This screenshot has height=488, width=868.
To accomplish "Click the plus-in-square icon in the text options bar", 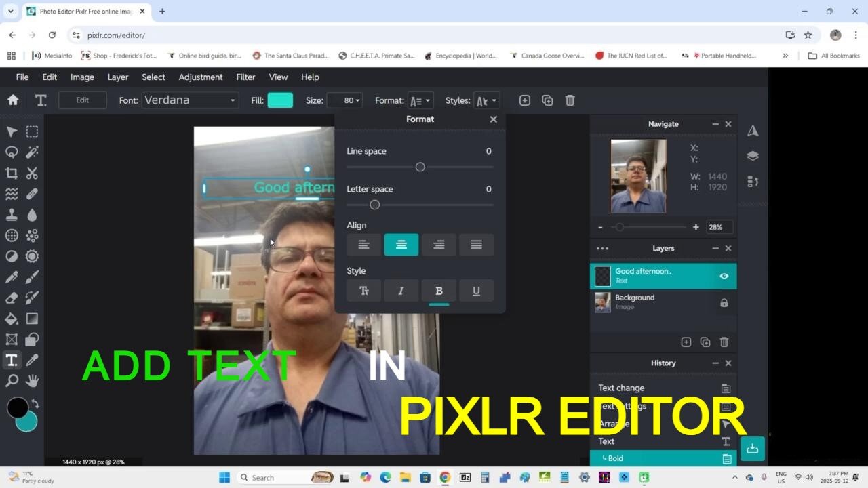I will click(x=524, y=100).
